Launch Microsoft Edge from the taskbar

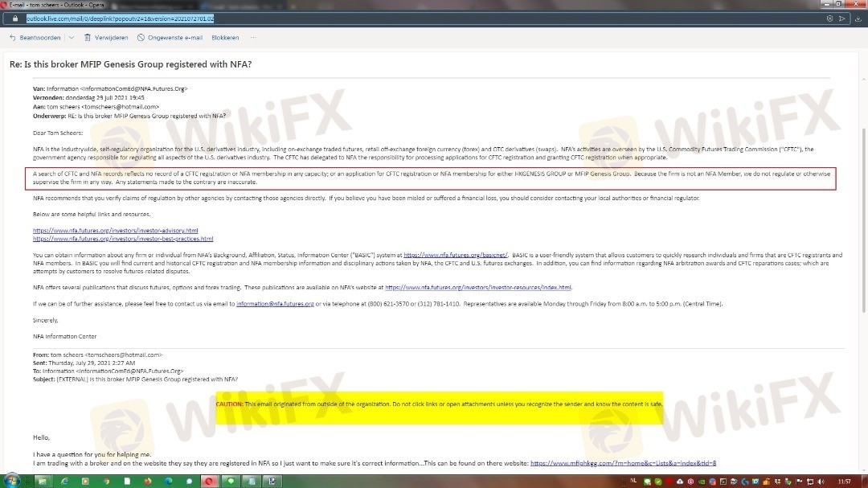coord(168,482)
